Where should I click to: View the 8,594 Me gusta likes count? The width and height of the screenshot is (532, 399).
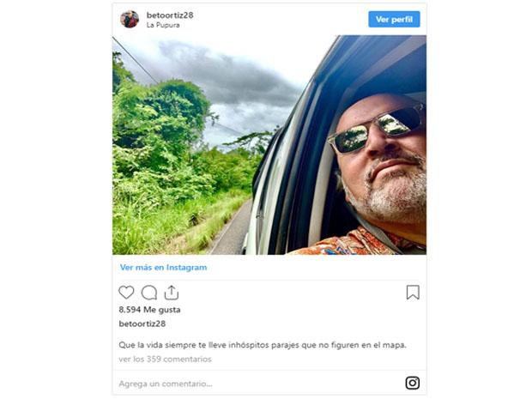pyautogui.click(x=149, y=310)
